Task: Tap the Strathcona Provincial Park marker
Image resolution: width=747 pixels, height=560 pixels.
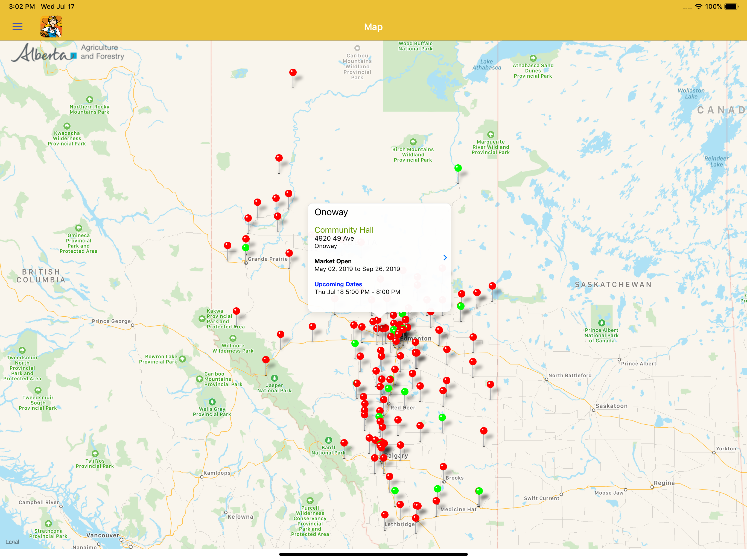Action: (x=48, y=524)
